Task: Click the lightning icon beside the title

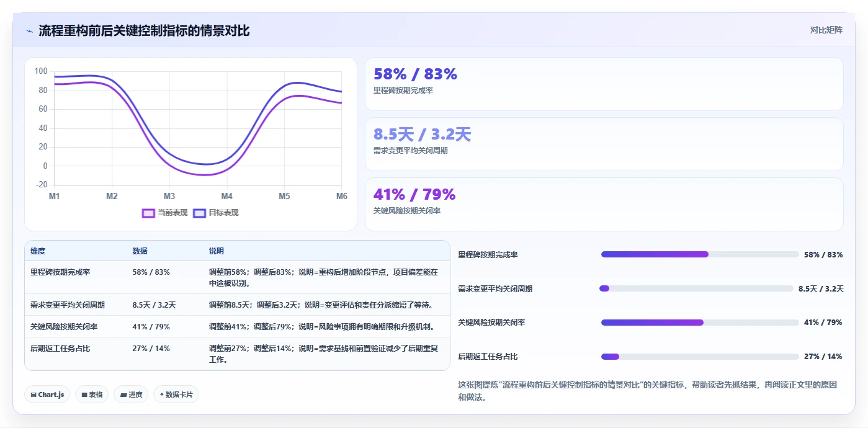Action: [29, 31]
